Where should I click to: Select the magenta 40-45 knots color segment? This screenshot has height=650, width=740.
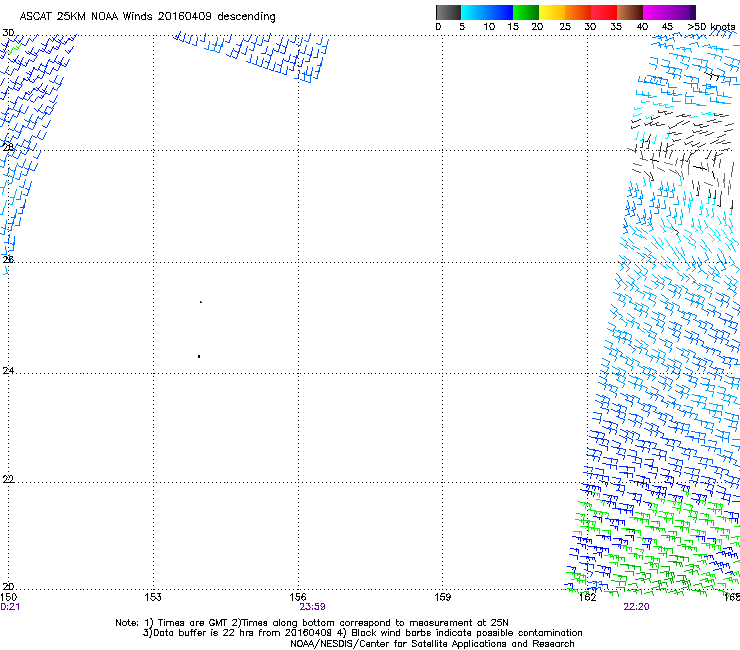coord(656,12)
